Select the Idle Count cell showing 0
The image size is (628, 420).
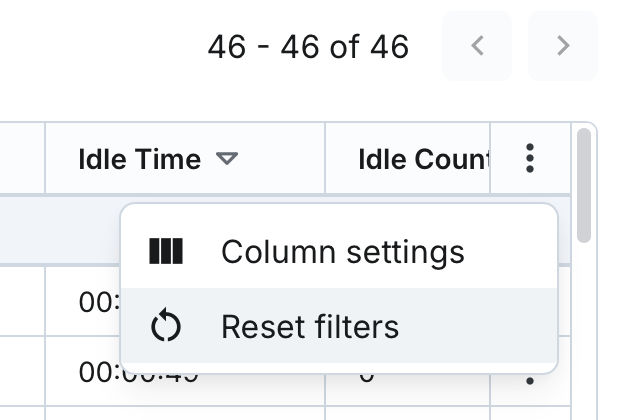(x=365, y=378)
